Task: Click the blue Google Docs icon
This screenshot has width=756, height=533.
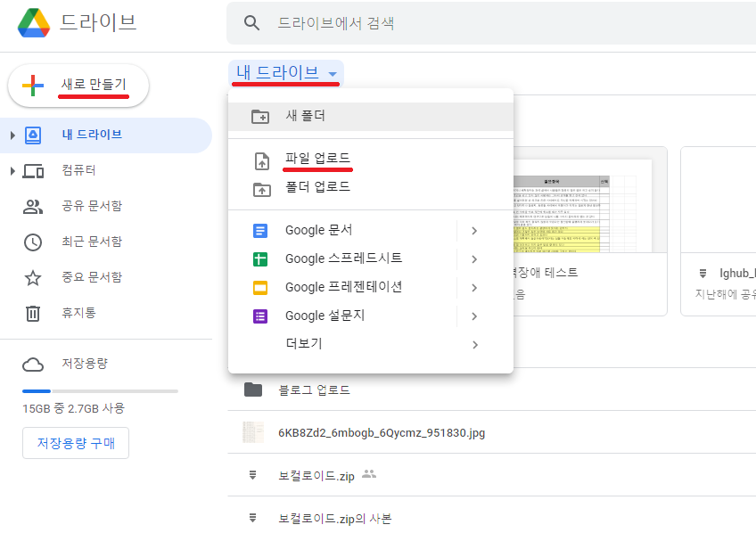Action: pyautogui.click(x=260, y=231)
